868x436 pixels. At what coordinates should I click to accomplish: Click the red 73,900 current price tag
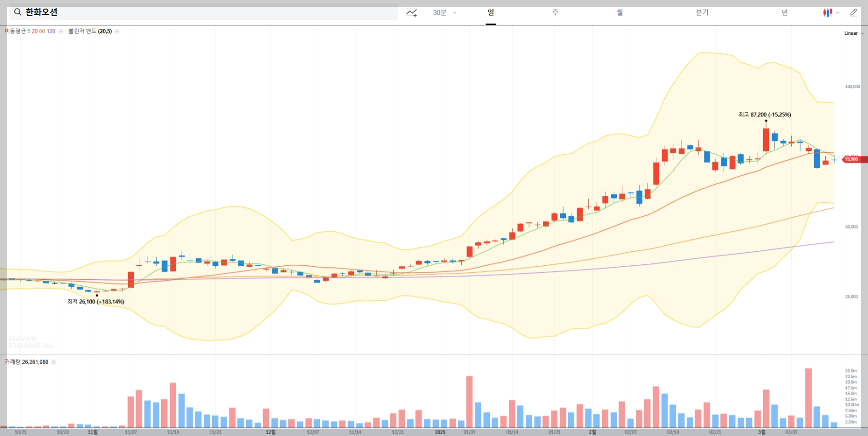click(855, 159)
